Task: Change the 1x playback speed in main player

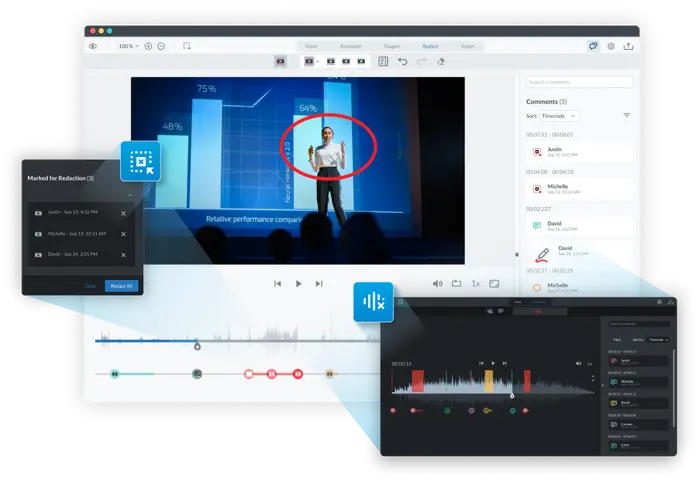Action: [476, 284]
